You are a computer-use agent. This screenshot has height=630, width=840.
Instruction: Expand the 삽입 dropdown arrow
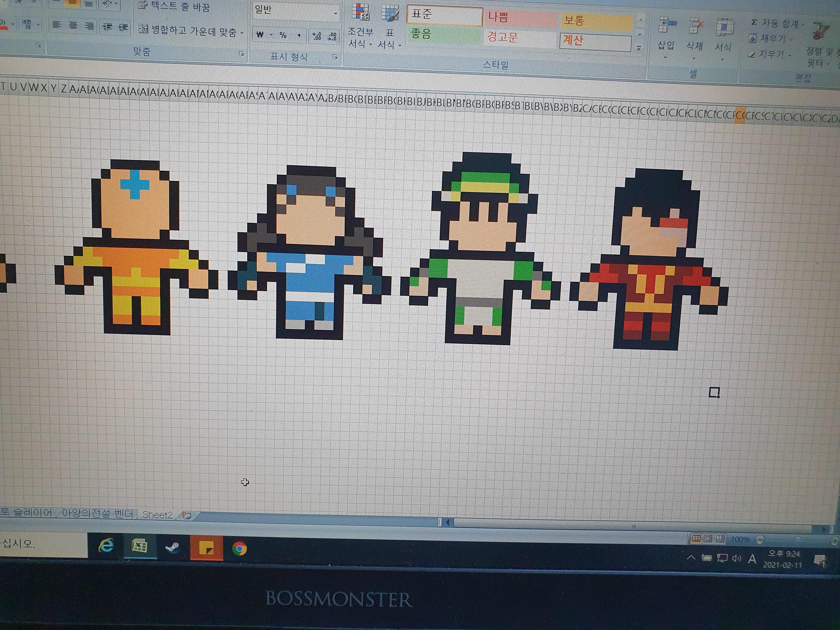[665, 58]
